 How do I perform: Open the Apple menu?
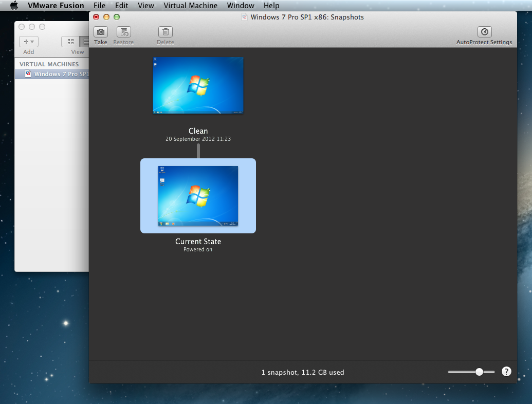click(x=14, y=6)
